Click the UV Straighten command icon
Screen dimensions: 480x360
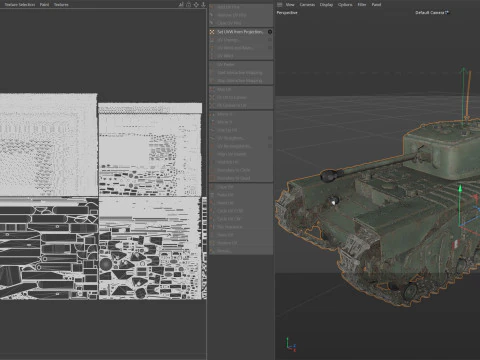click(x=212, y=138)
